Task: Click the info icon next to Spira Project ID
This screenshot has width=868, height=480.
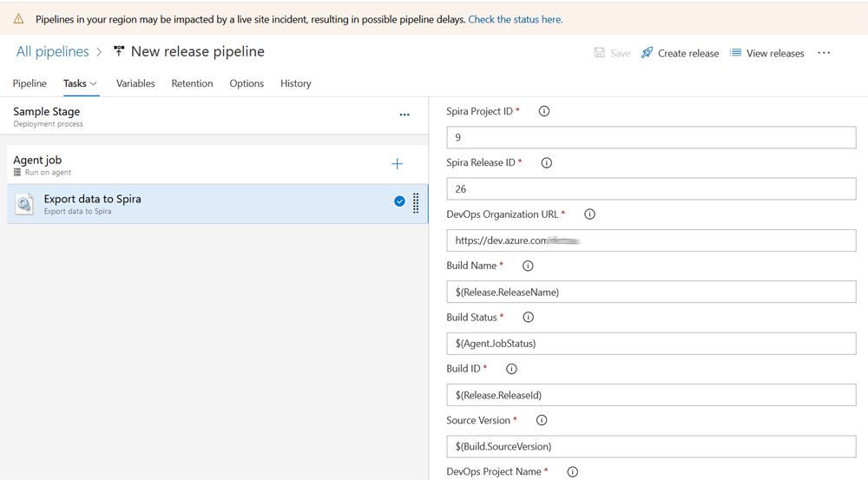Action: (x=544, y=111)
